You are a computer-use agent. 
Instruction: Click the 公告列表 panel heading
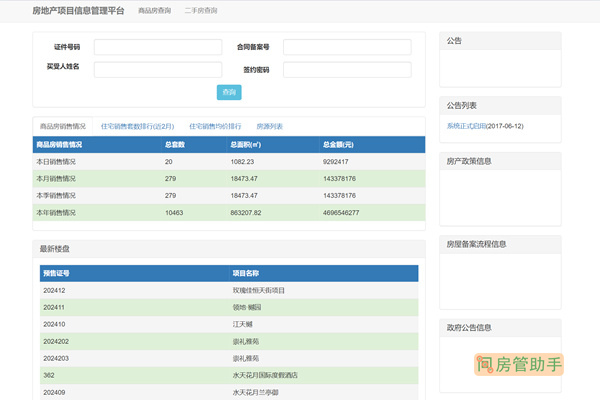(461, 106)
